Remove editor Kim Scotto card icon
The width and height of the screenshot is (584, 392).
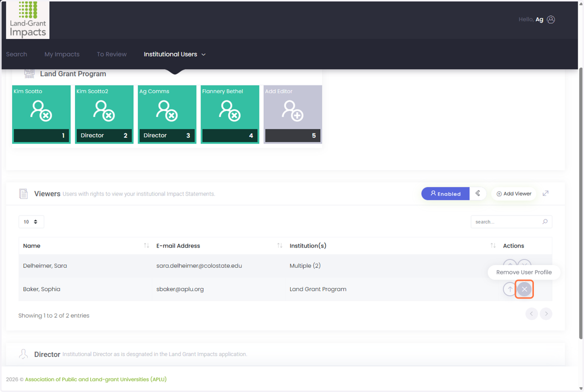coord(41,110)
